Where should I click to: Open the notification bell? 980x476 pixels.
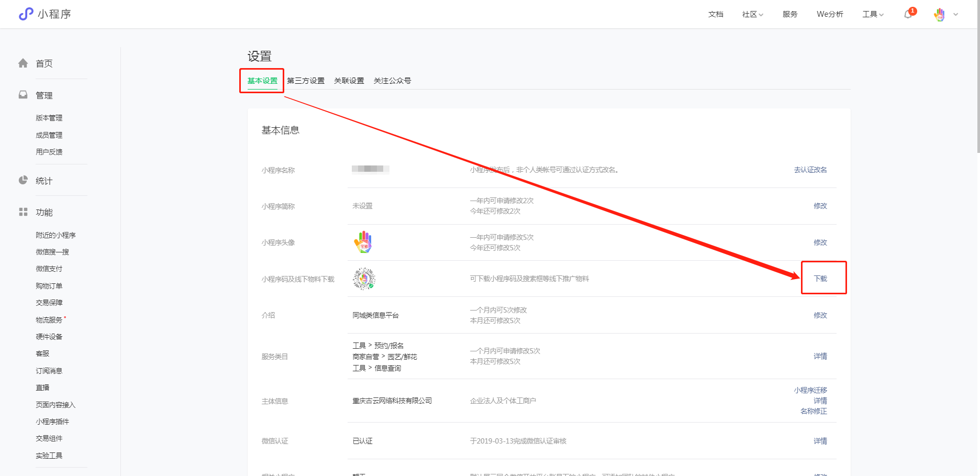point(908,14)
